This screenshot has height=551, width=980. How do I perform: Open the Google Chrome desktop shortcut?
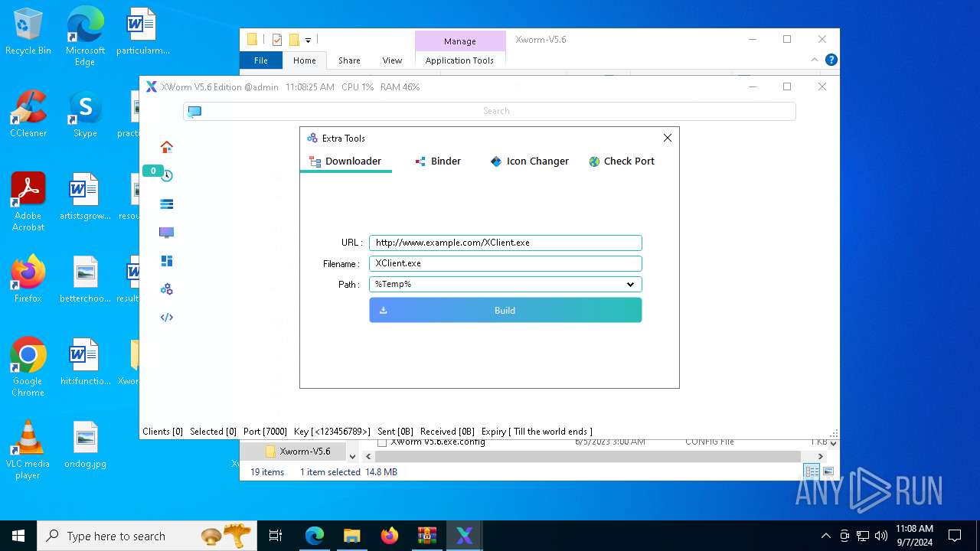[28, 368]
